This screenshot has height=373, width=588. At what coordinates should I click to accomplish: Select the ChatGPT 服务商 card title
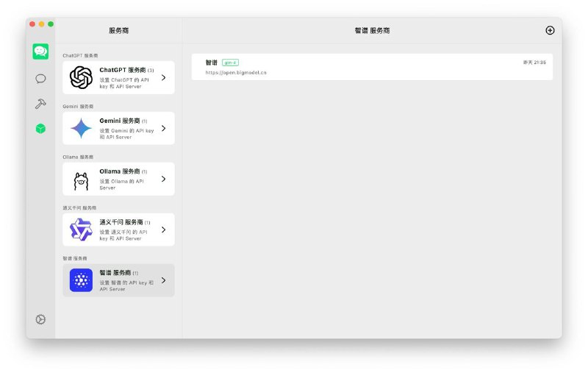point(123,70)
